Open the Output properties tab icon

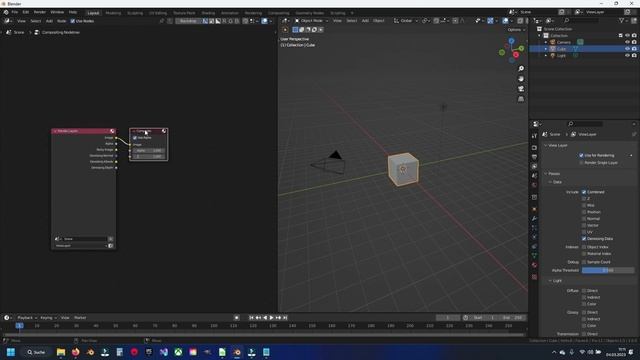(x=534, y=157)
